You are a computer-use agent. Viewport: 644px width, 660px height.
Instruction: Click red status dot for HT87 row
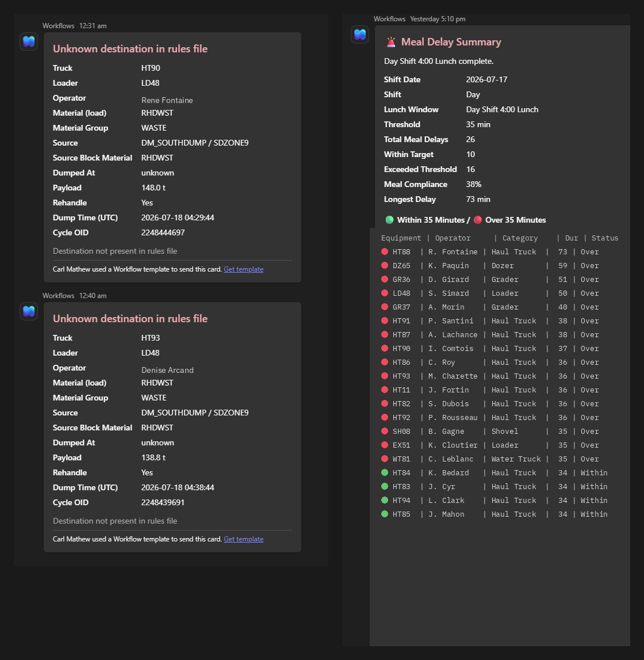coord(385,335)
